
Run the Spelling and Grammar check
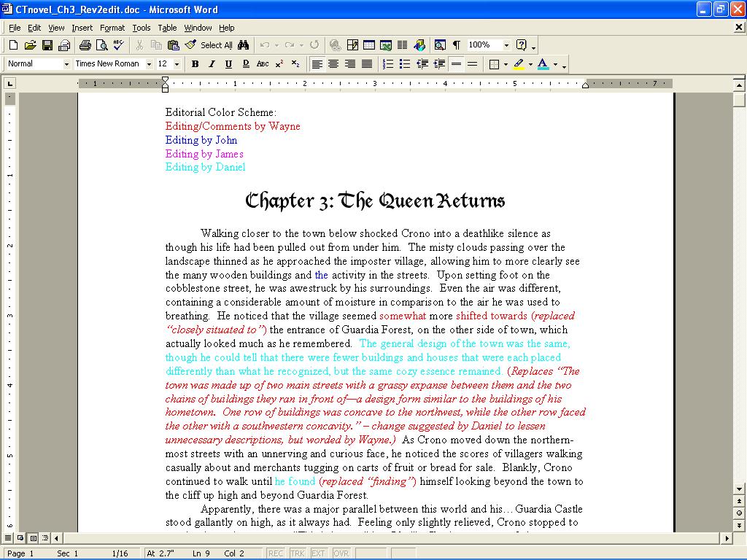point(119,45)
